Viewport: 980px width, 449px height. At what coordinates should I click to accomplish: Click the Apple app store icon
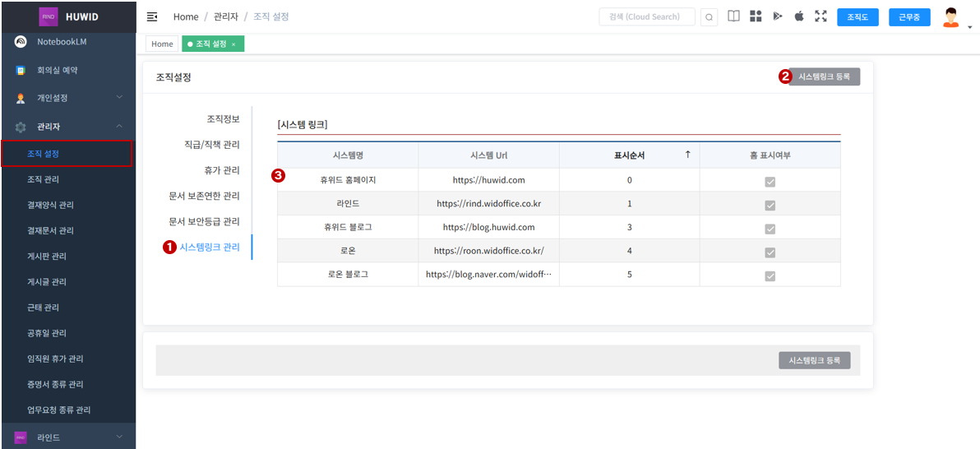click(x=799, y=16)
